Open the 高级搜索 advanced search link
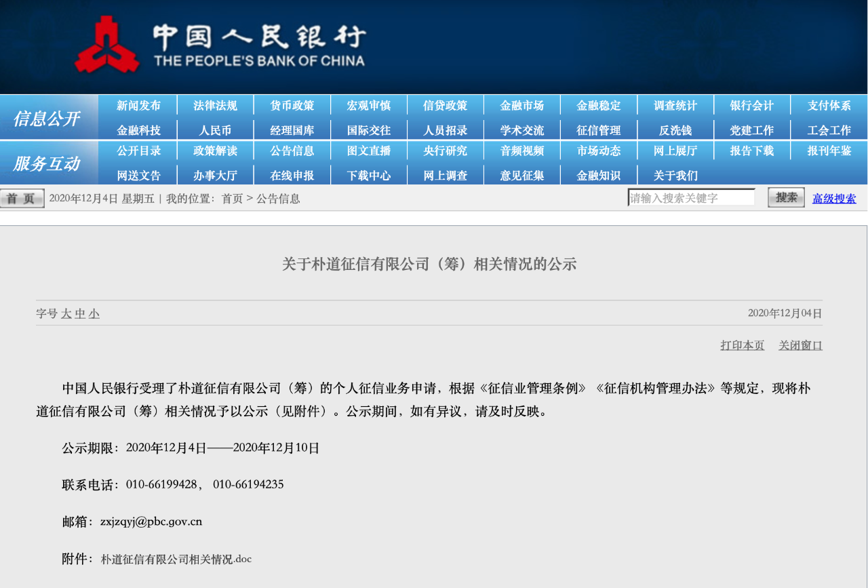868x588 pixels. pyautogui.click(x=834, y=199)
